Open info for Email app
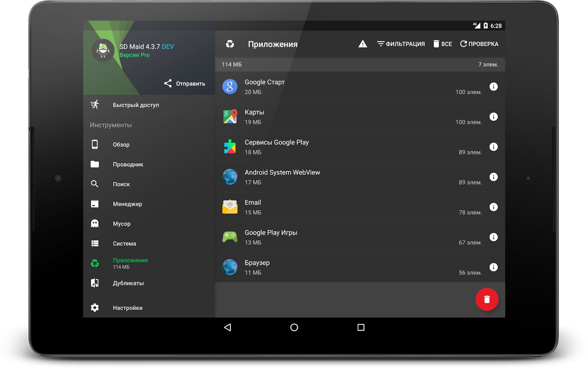Screen dimensions: 588x368 click(494, 207)
